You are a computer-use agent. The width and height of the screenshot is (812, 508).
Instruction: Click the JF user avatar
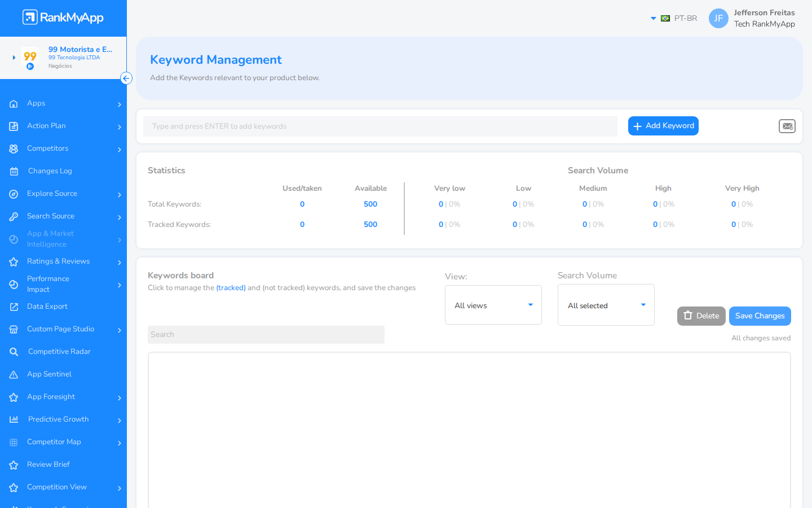pos(718,18)
